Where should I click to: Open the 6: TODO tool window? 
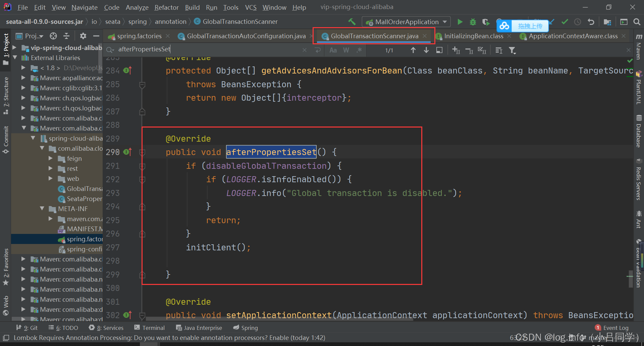point(63,328)
